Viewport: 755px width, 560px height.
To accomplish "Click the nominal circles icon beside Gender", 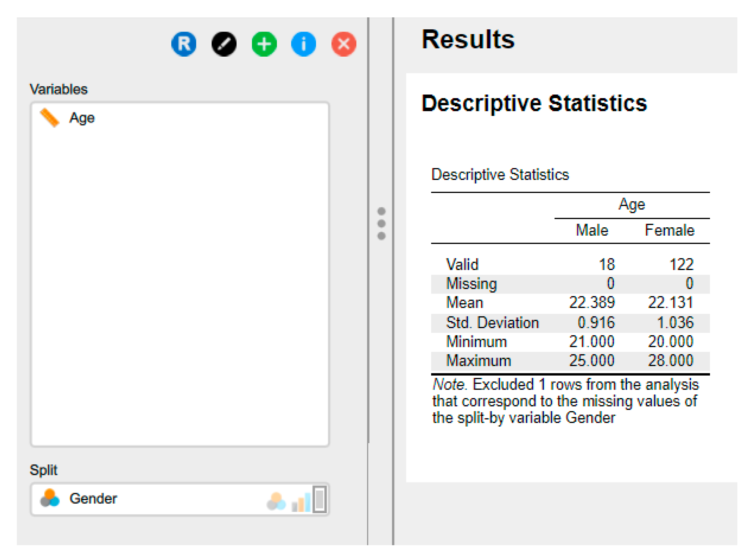I will [50, 498].
